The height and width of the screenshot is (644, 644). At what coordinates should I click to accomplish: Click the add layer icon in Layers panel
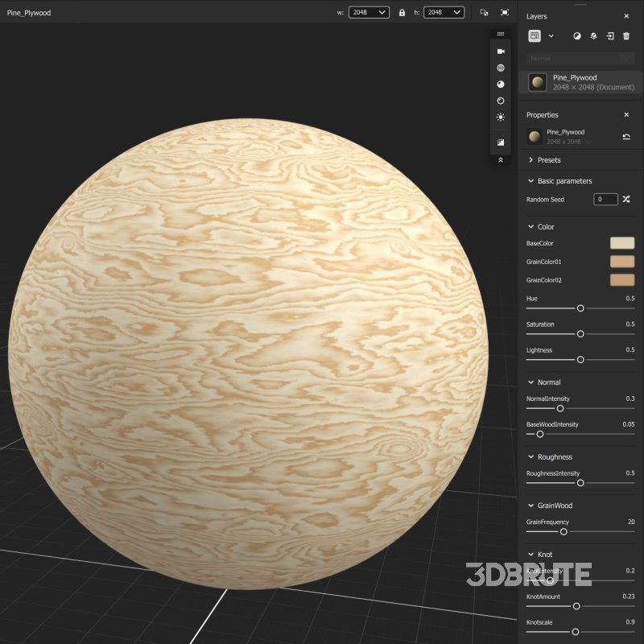pyautogui.click(x=535, y=36)
